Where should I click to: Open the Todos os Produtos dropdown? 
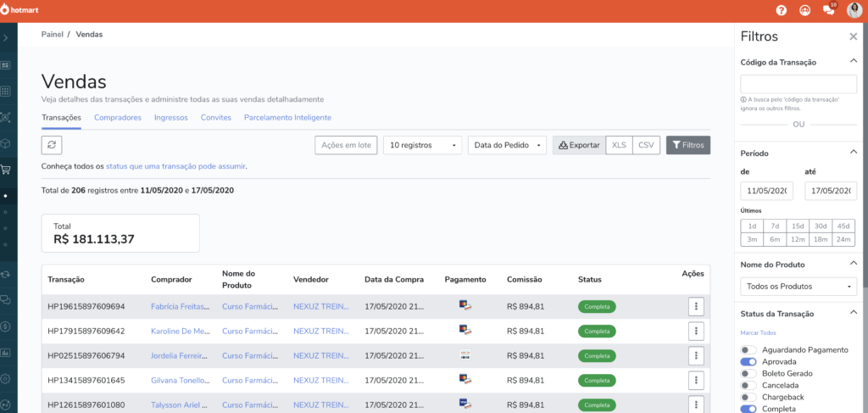click(x=798, y=286)
